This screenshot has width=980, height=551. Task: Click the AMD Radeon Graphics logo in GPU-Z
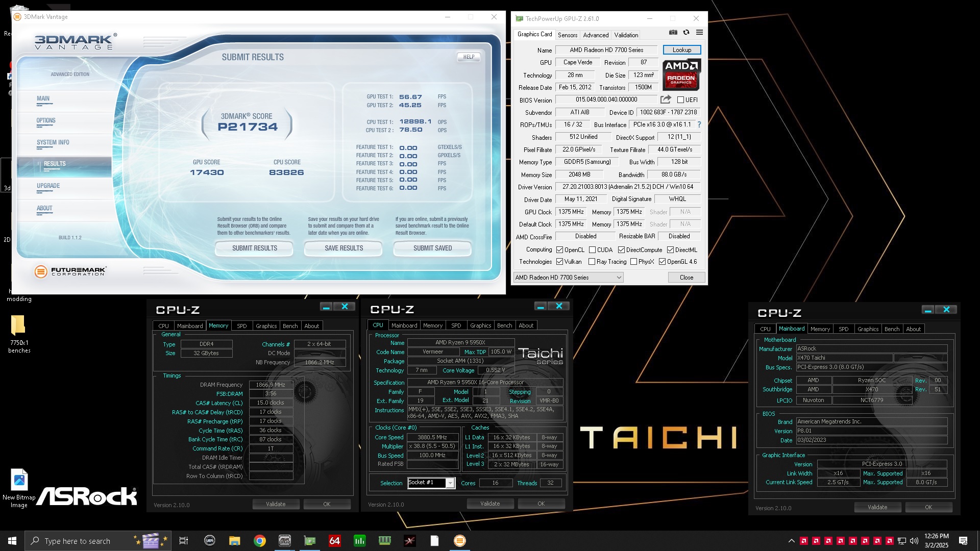tap(681, 74)
